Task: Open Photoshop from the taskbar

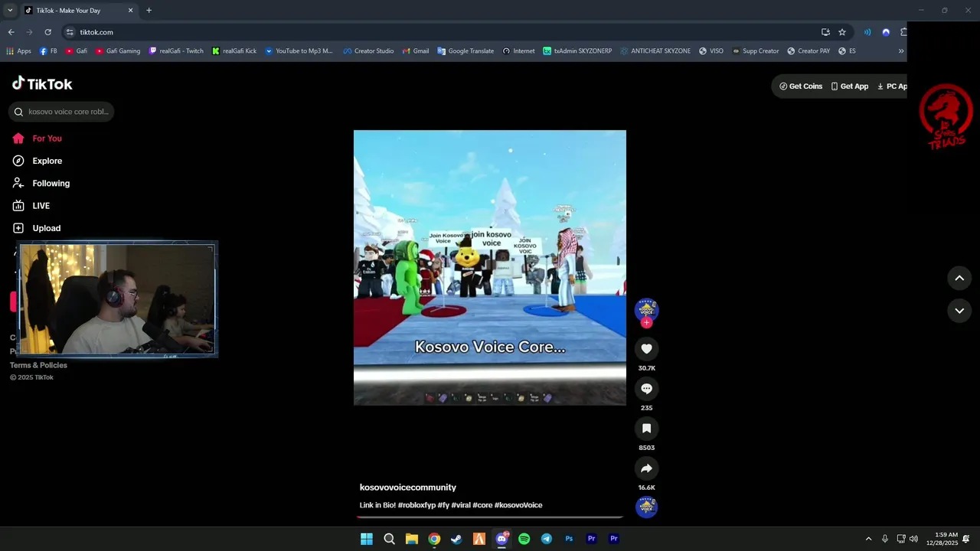Action: (x=569, y=539)
